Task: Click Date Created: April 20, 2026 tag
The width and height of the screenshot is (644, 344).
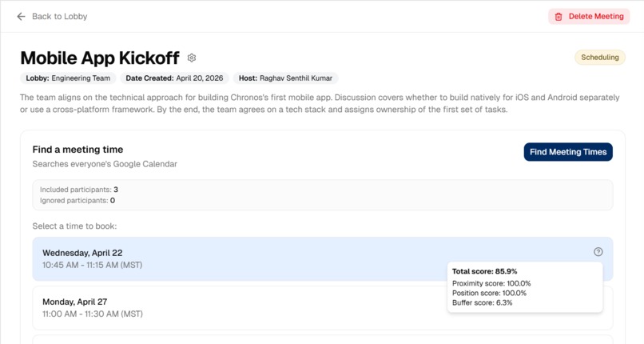Action: pyautogui.click(x=174, y=78)
